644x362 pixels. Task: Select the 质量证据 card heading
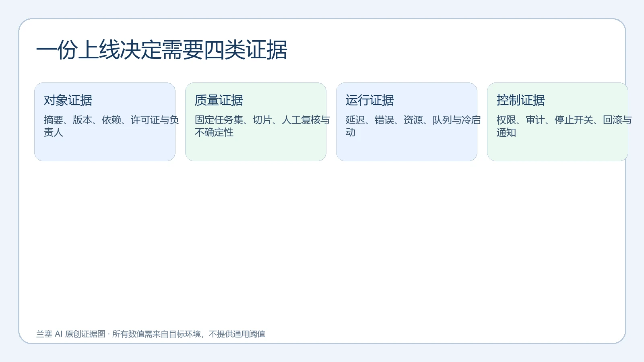219,100
